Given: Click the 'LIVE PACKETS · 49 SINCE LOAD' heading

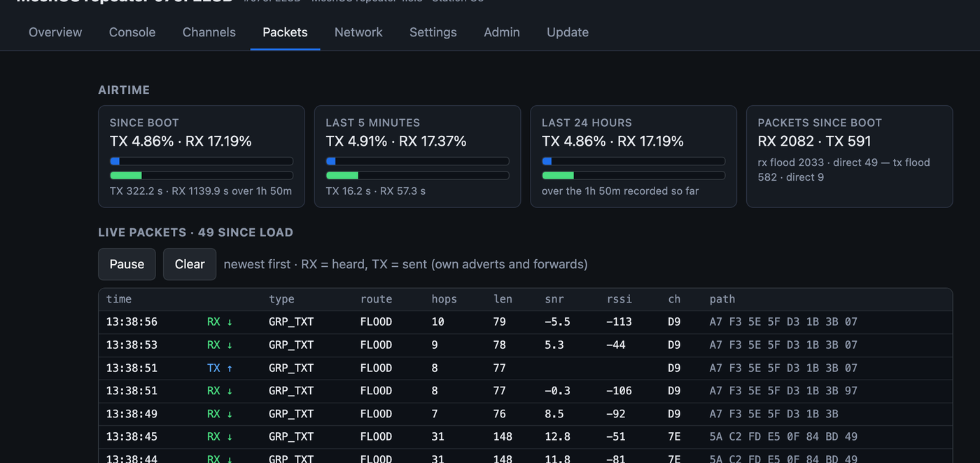Looking at the screenshot, I should (195, 233).
